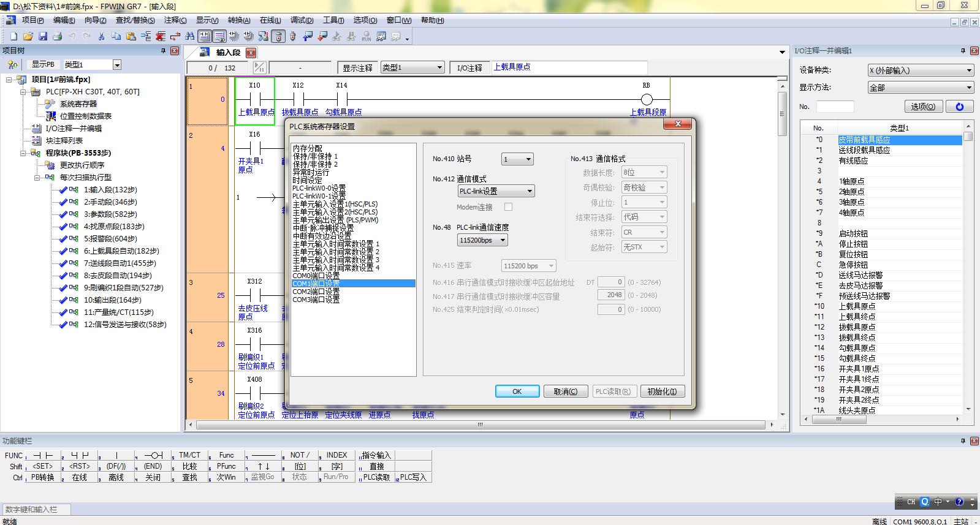Click the parallel contact branch function key
The height and width of the screenshot is (525, 980).
click(x=80, y=455)
